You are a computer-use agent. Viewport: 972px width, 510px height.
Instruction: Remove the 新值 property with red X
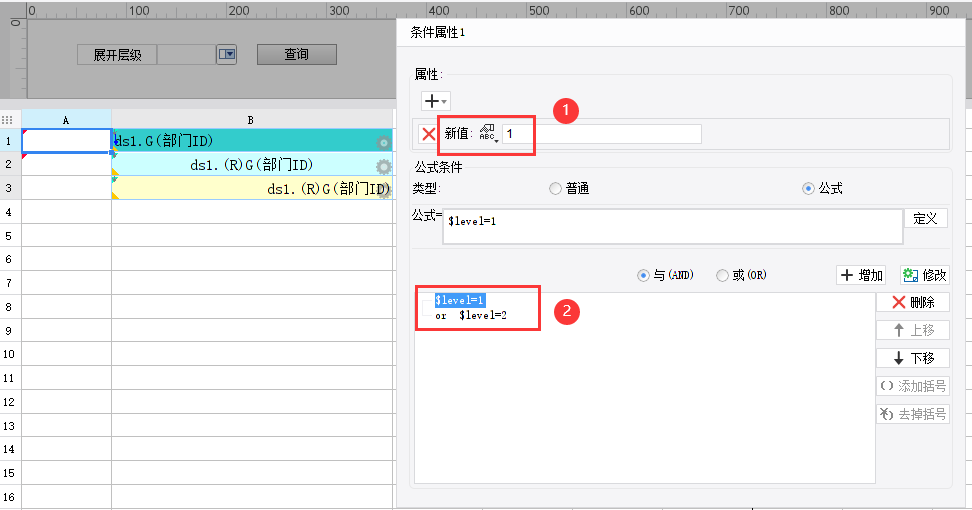coord(429,134)
